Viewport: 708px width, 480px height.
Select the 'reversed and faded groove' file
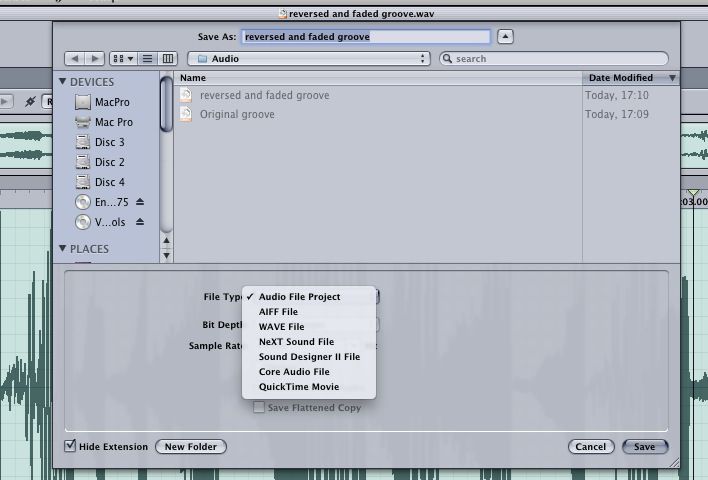tap(265, 95)
